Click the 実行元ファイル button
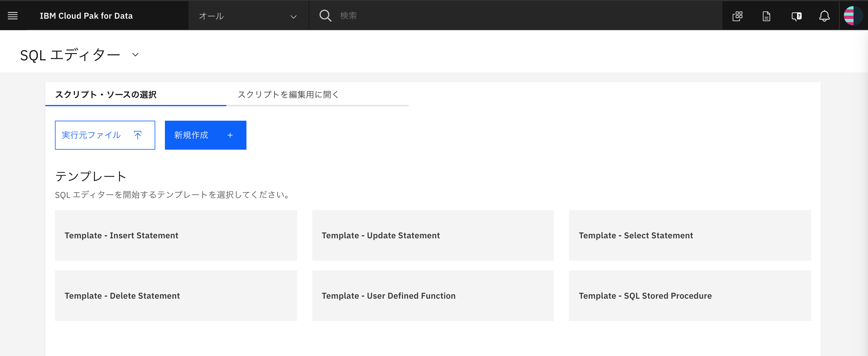Screen dimensions: 868x356 pos(105,135)
